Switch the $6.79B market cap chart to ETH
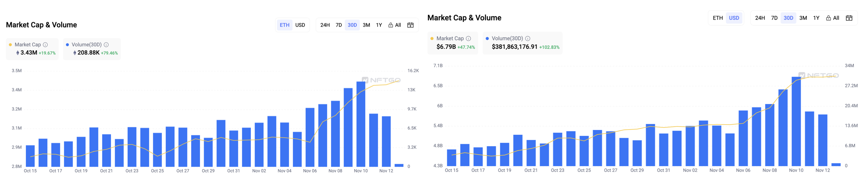The image size is (868, 185). pos(718,18)
